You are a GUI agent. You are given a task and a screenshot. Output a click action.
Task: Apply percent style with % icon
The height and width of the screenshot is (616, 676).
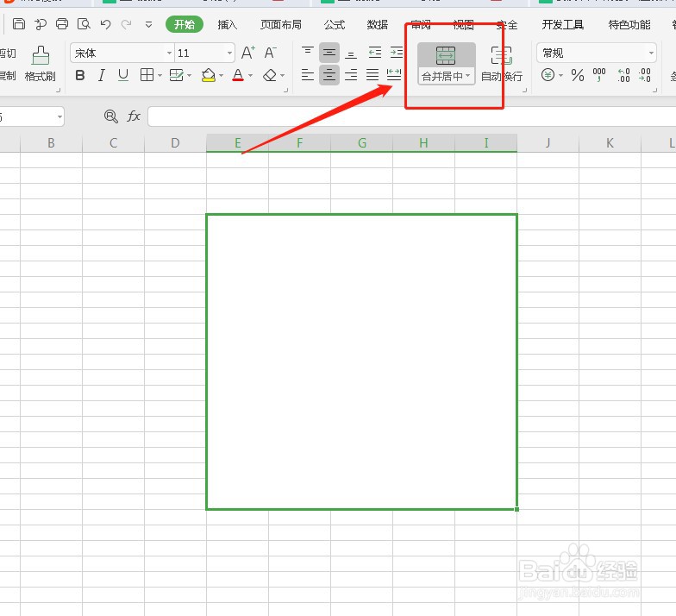click(578, 75)
